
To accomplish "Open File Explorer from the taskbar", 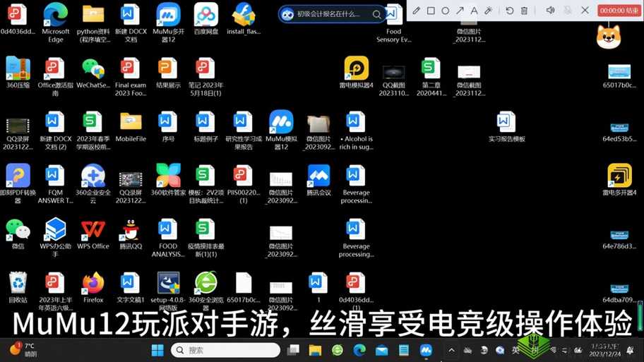I will (315, 350).
